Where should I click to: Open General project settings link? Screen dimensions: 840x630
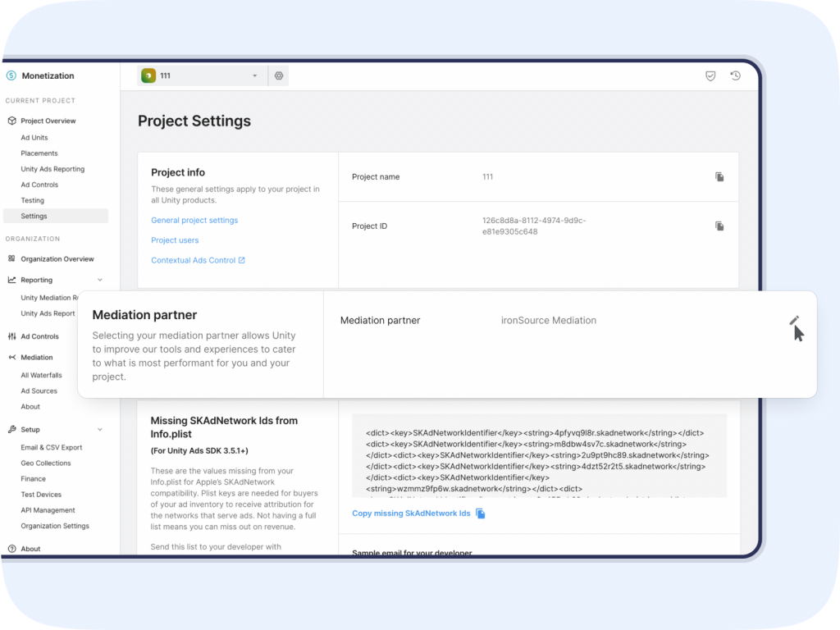click(194, 221)
